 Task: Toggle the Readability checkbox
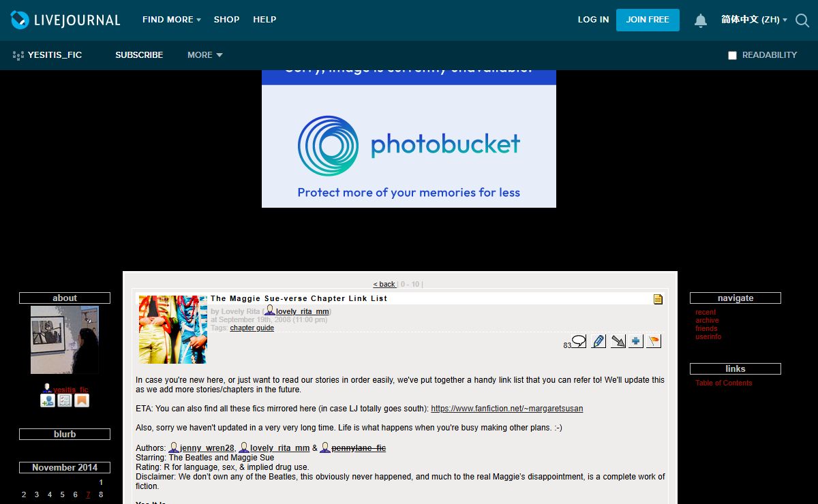[x=732, y=55]
